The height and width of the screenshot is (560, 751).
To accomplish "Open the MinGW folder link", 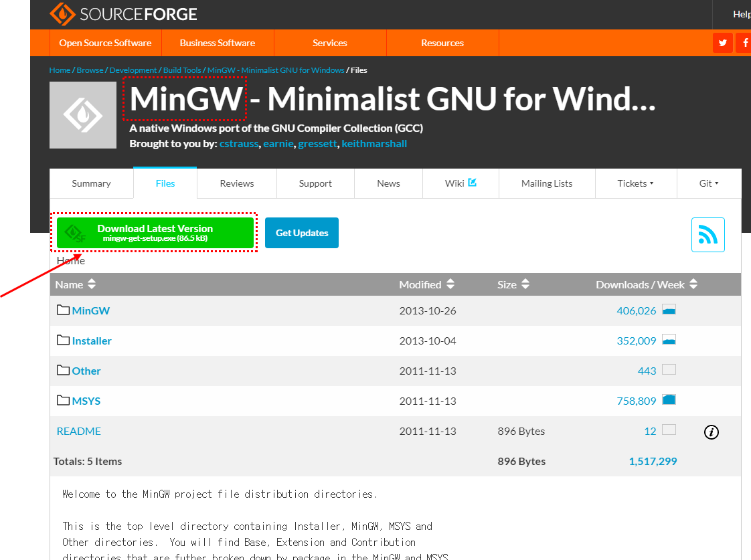I will tap(91, 310).
